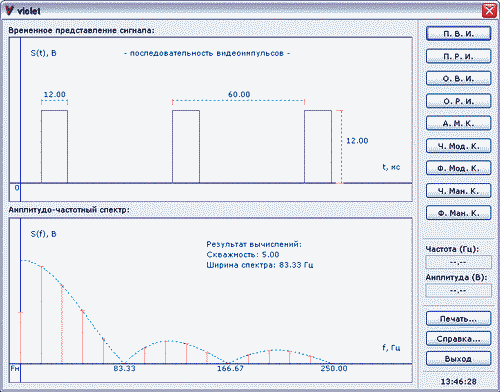500x392 pixels.
Task: Click the Печать... print button
Action: tap(458, 319)
